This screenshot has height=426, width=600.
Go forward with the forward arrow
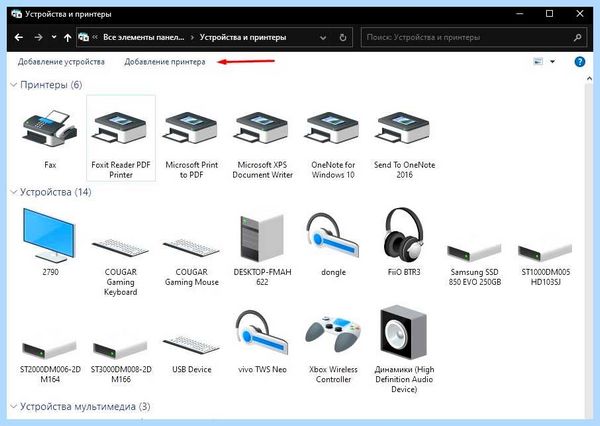(x=38, y=38)
